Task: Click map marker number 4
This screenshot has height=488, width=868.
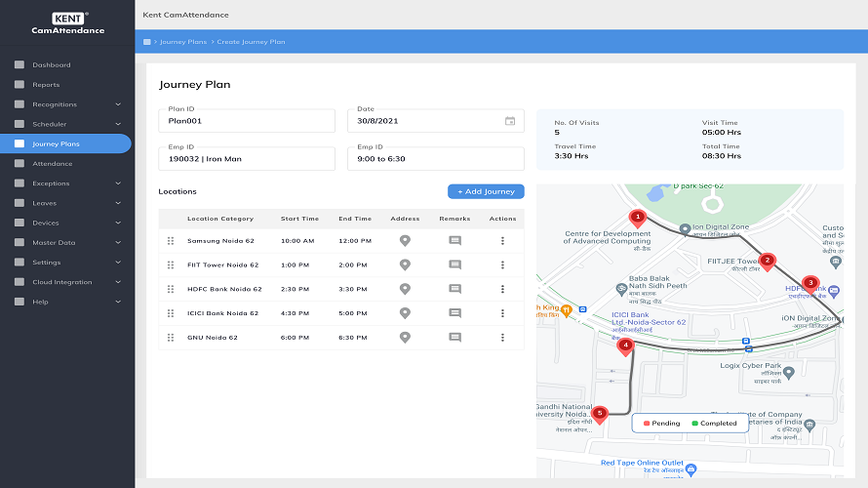Action: [625, 345]
